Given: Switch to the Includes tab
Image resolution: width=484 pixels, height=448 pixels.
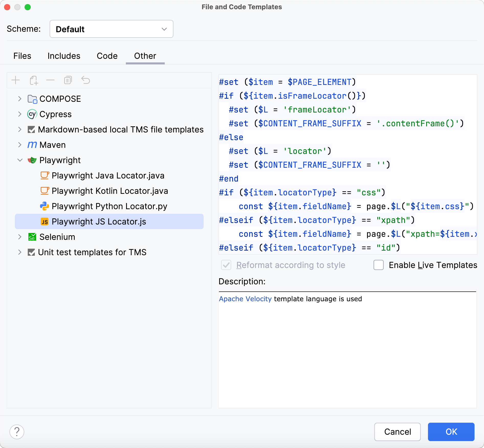Looking at the screenshot, I should pos(64,56).
